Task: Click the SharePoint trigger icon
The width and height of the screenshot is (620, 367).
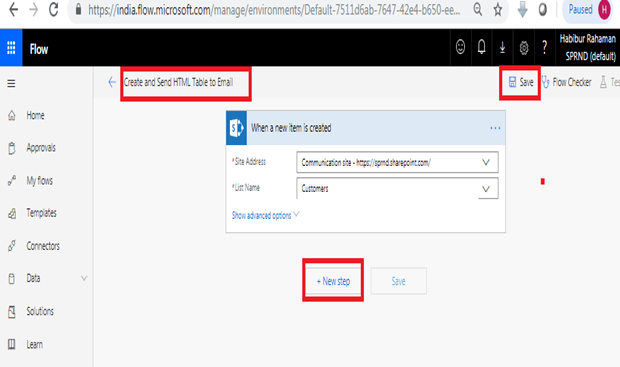Action: pyautogui.click(x=236, y=128)
